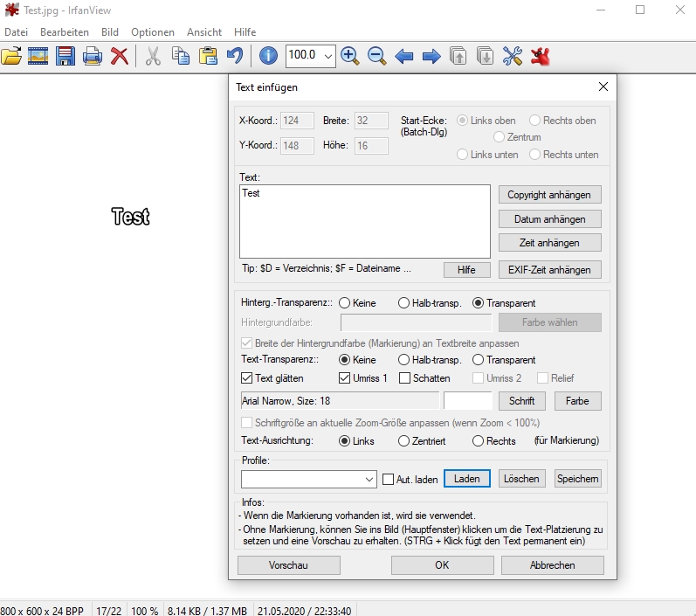Confirm the dialog with OK

click(x=442, y=565)
